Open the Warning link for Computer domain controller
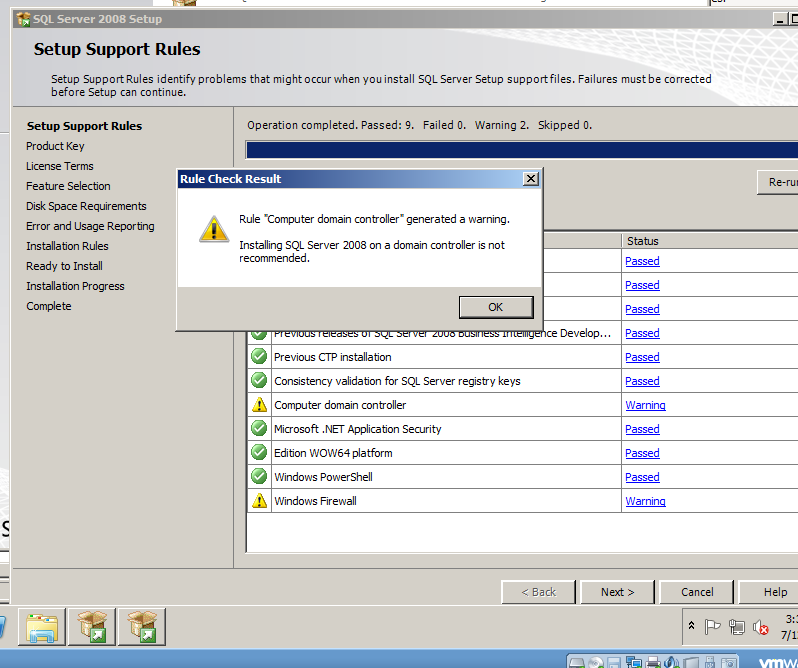 (645, 405)
